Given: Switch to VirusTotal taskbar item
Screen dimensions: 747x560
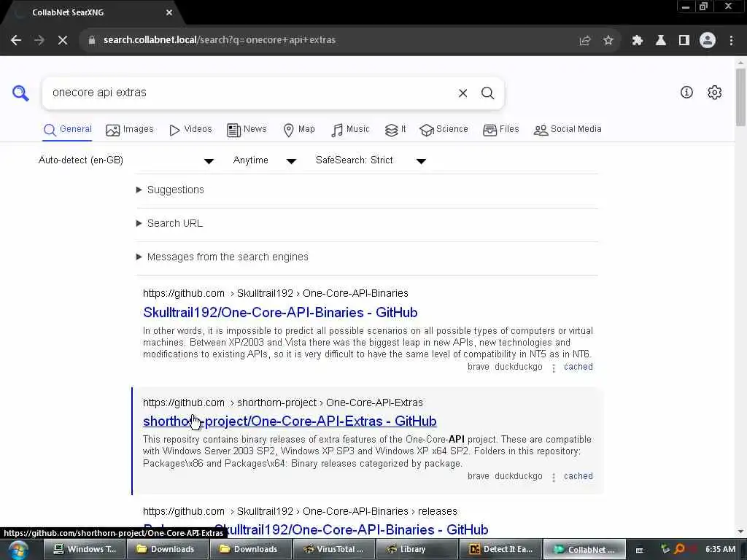Looking at the screenshot, I should (333, 550).
